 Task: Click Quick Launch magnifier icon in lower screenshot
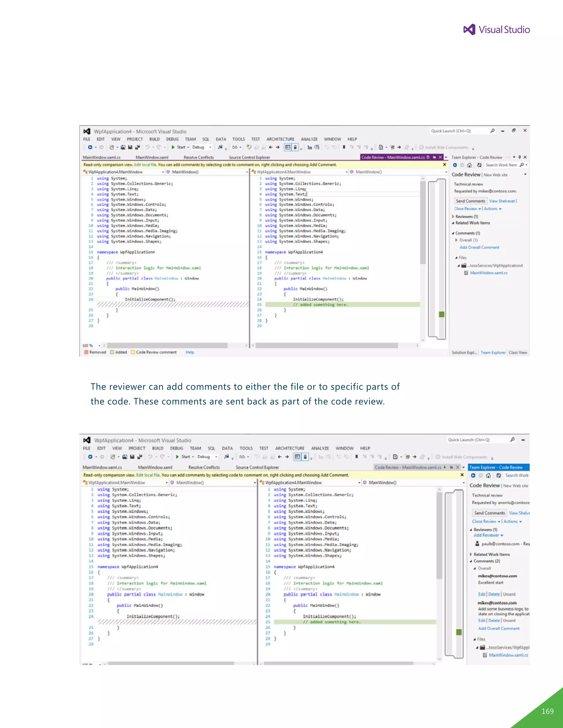point(512,440)
